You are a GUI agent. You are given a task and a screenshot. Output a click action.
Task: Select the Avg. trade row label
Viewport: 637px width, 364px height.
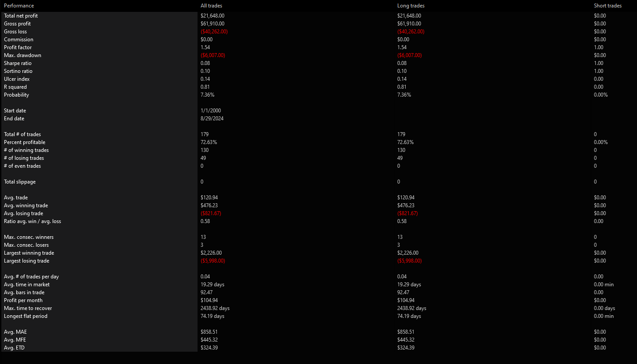tap(16, 198)
